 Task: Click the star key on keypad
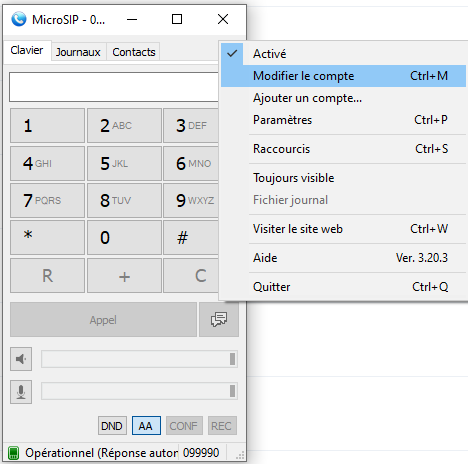(x=47, y=237)
